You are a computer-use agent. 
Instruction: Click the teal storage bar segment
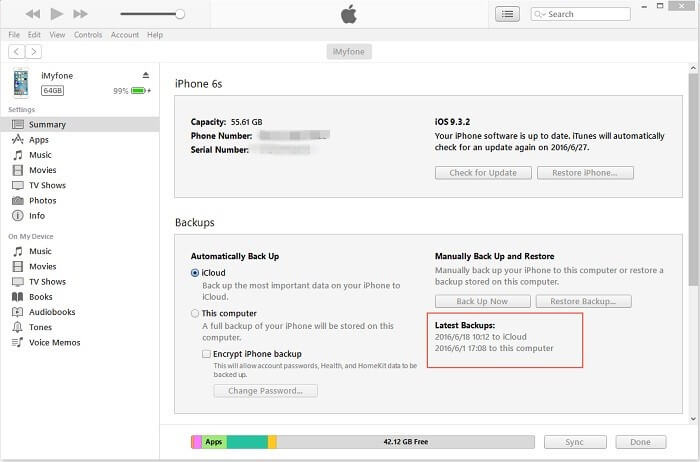click(247, 442)
